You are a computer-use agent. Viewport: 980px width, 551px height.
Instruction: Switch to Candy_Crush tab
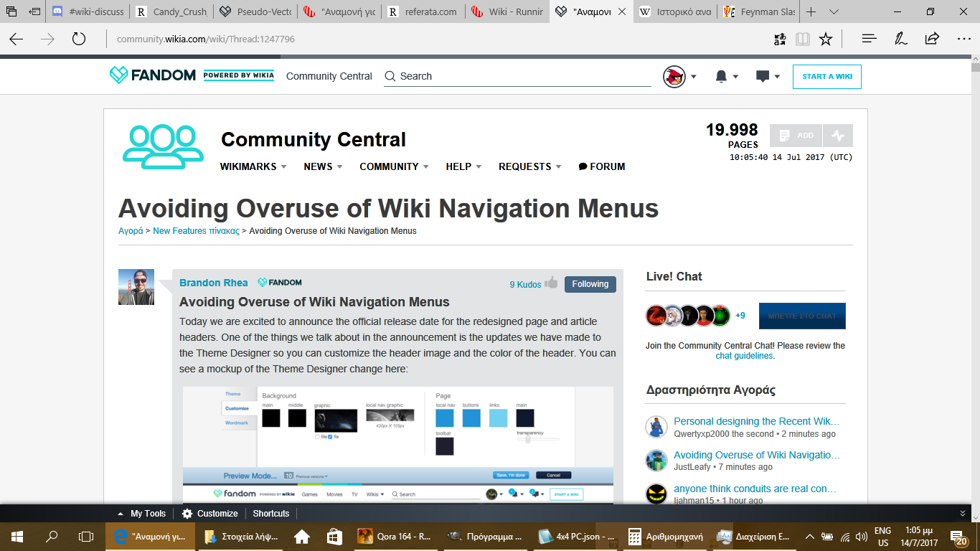171,11
